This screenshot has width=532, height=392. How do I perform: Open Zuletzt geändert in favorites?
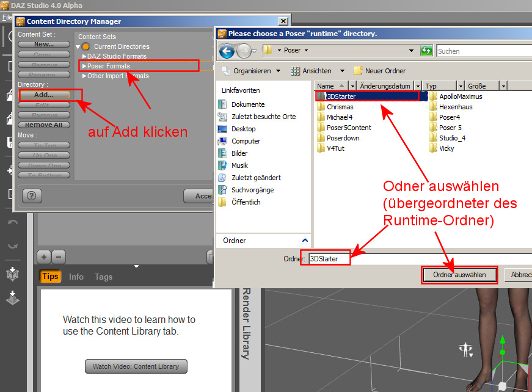coord(256,178)
